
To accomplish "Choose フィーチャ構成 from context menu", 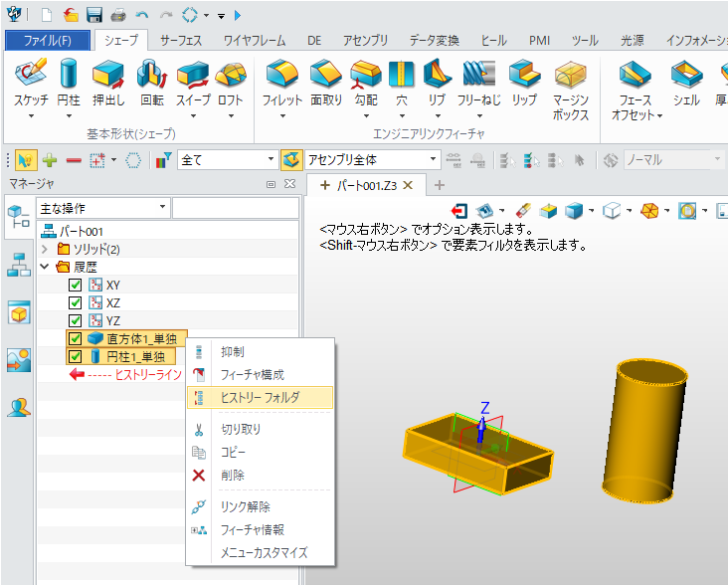I will (x=260, y=375).
